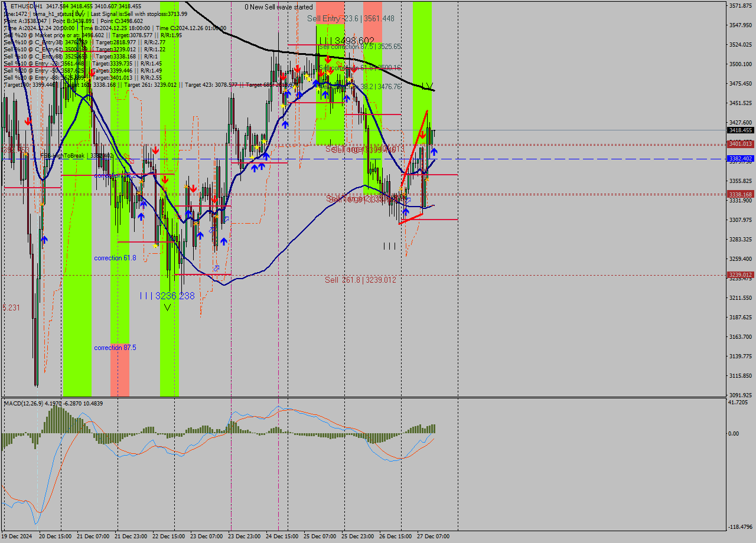Select 'Sell correction 87.5 | 3525.65' text
This screenshot has width=756, height=543.
(x=360, y=47)
